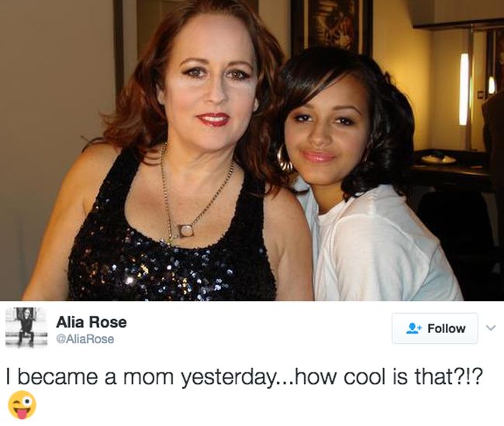Click the wall lamp in photo background

[464, 89]
